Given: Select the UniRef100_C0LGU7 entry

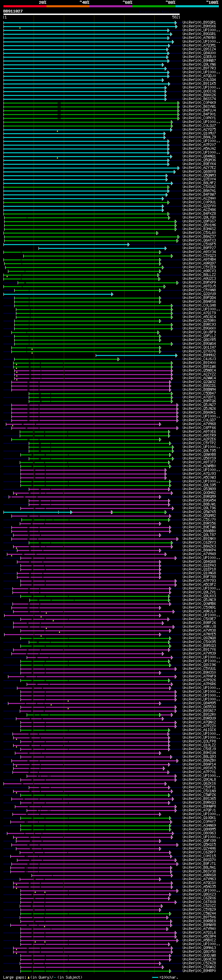Looking at the screenshot, I should point(199,125).
